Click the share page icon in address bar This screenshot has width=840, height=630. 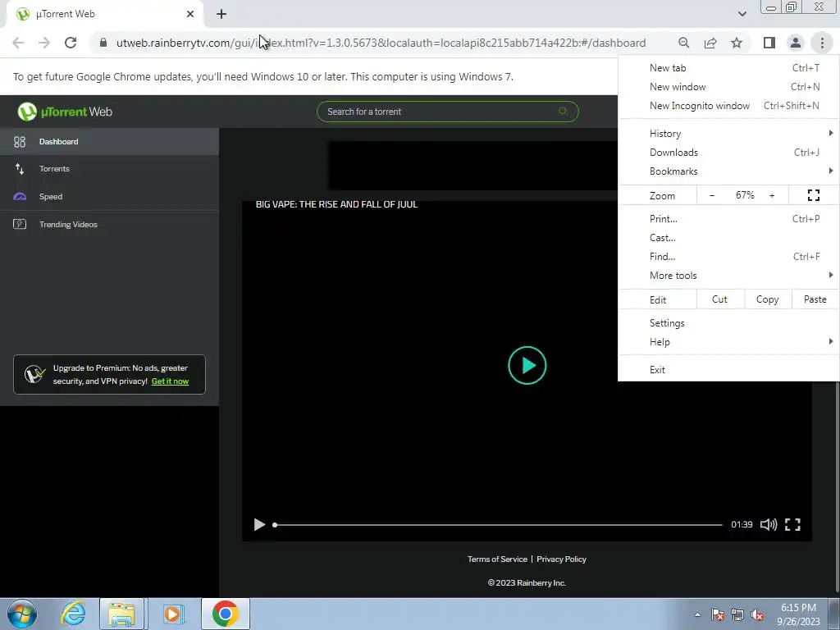tap(710, 43)
